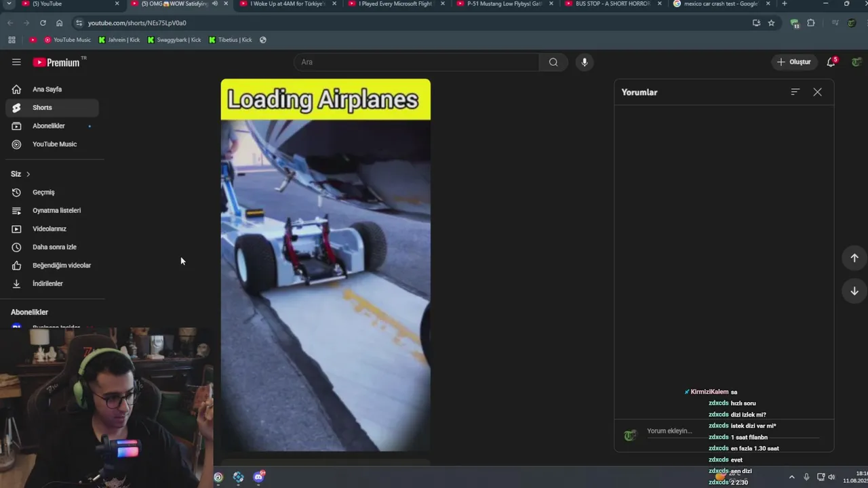Switch to BUS STOP - A SHORT HORROR tab
Viewport: 868px width, 488px height.
pyautogui.click(x=612, y=4)
